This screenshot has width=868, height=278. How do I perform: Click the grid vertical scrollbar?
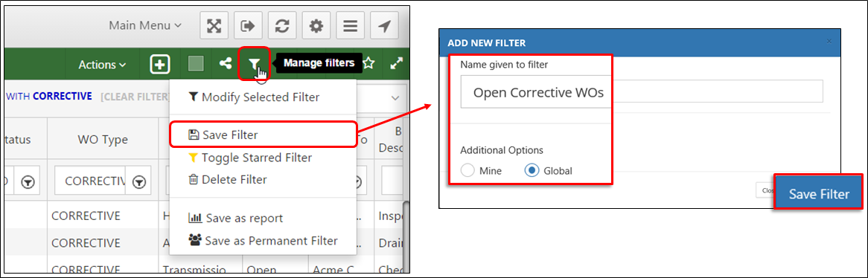tap(406, 238)
